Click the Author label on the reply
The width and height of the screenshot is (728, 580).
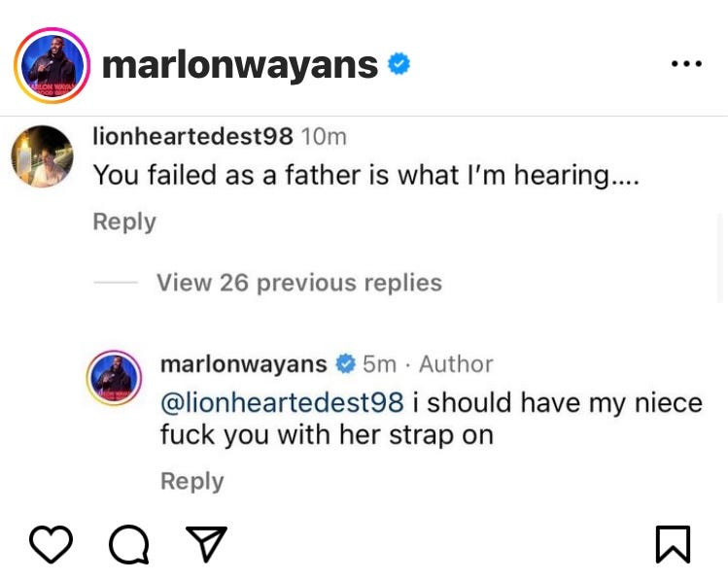pyautogui.click(x=456, y=363)
